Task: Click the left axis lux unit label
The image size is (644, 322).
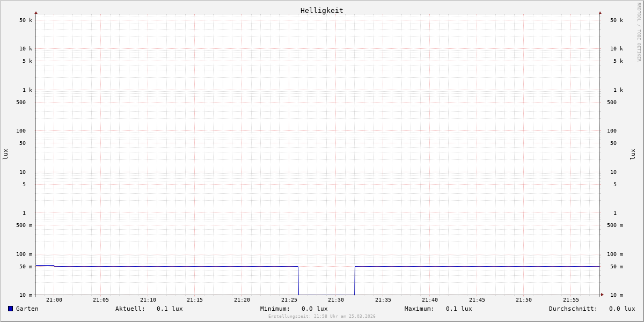Action: tap(5, 154)
